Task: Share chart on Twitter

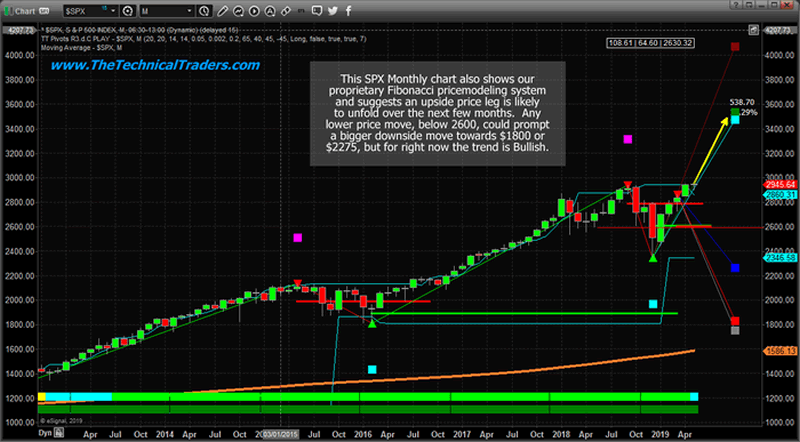Action: point(333,11)
